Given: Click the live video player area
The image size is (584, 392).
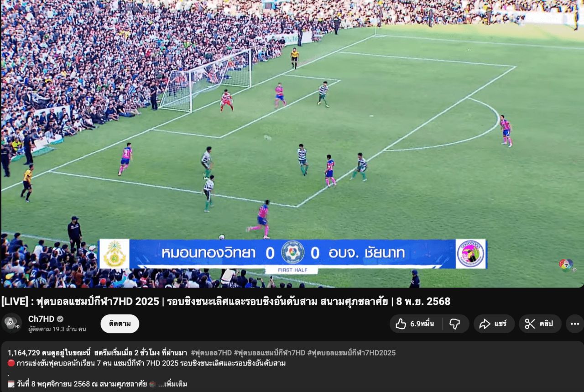Looking at the screenshot, I should pyautogui.click(x=292, y=144).
